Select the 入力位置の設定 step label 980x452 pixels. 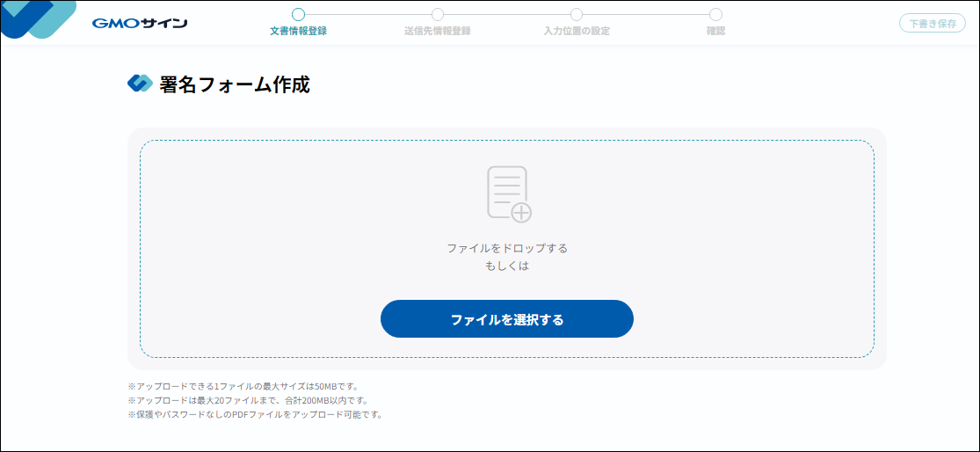pyautogui.click(x=577, y=32)
